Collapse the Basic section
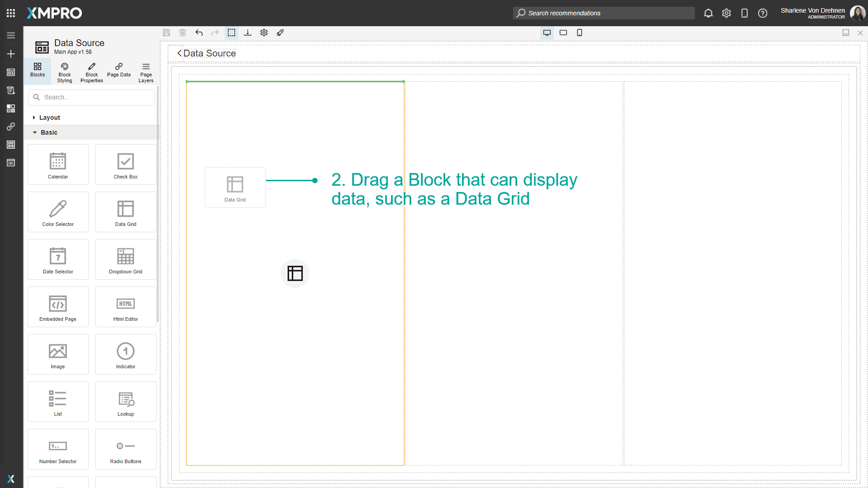The height and width of the screenshot is (488, 868). (x=50, y=132)
